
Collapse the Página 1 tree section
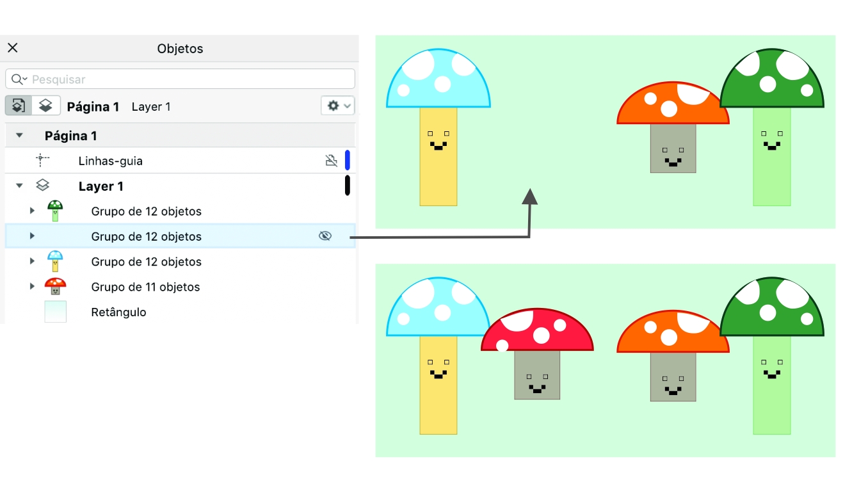tap(19, 136)
